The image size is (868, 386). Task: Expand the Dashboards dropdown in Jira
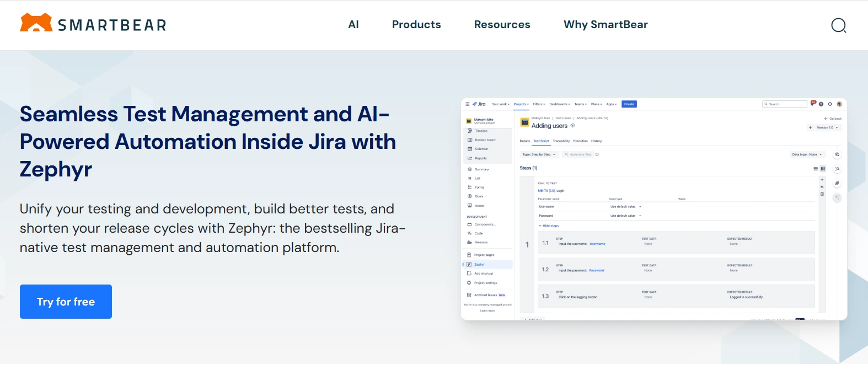pyautogui.click(x=560, y=104)
